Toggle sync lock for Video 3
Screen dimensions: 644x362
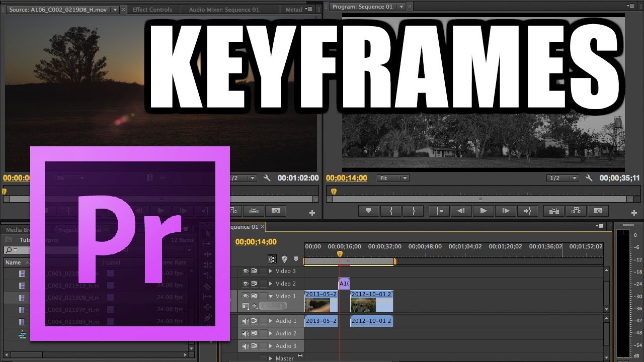254,271
